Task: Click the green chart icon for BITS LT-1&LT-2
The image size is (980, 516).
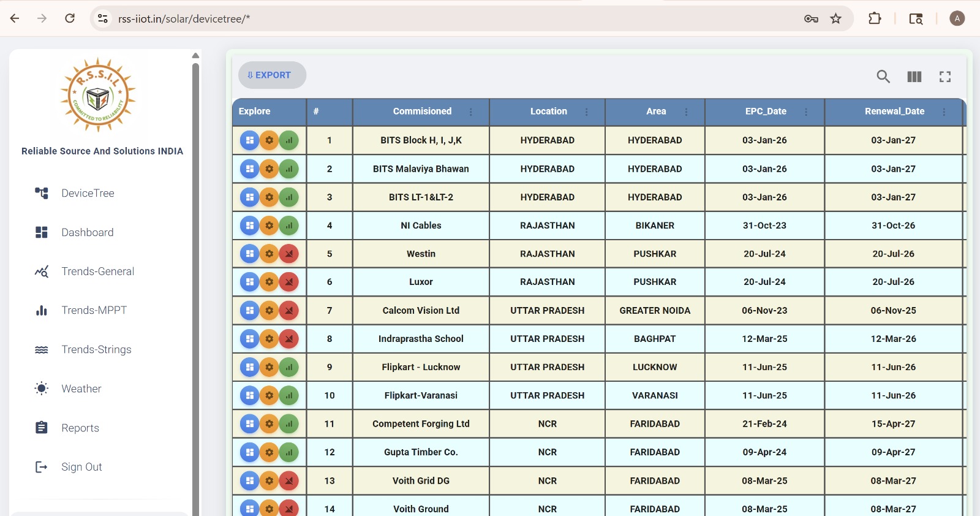Action: 288,197
